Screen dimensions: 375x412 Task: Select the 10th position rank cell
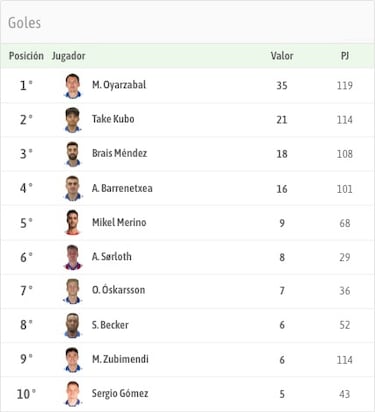[x=26, y=394]
